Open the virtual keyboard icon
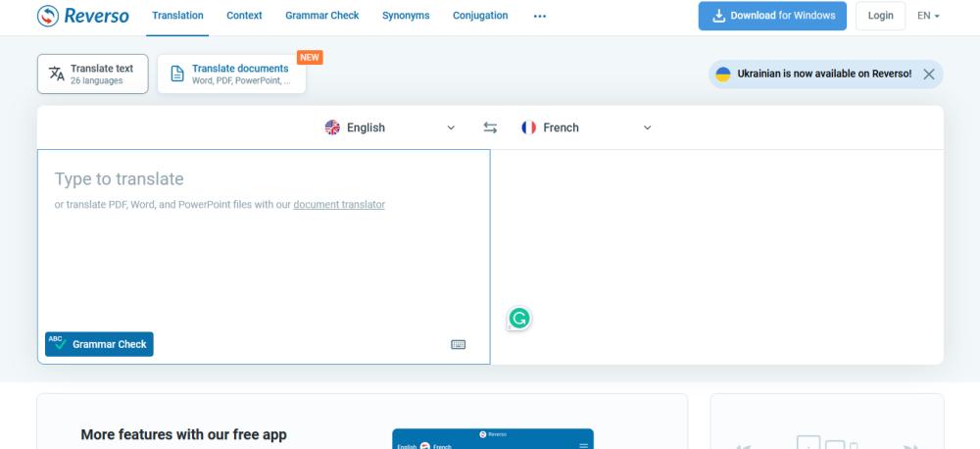The image size is (980, 449). (458, 344)
